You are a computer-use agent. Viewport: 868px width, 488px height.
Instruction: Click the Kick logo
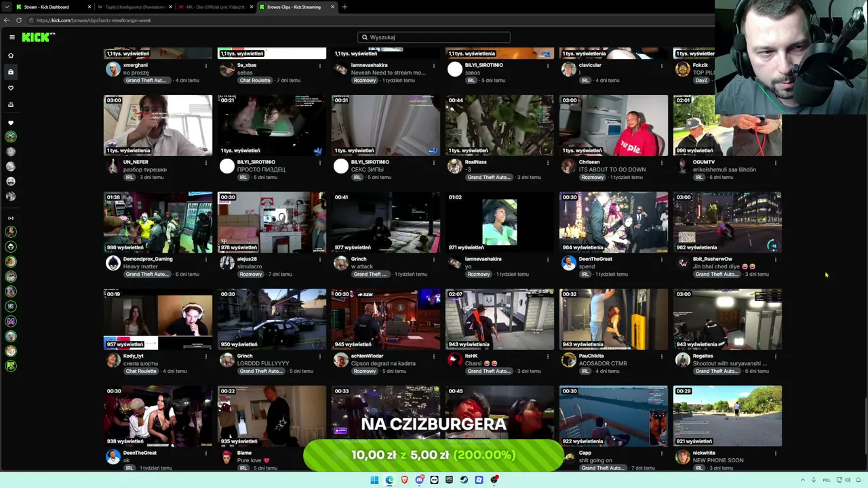(38, 37)
